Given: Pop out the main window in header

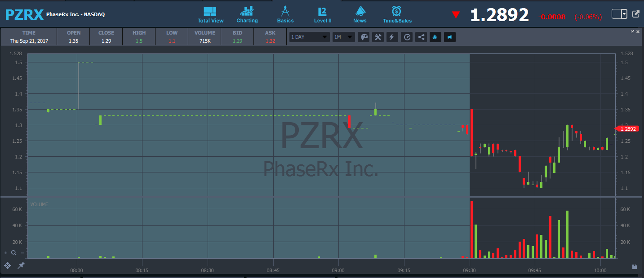Looking at the screenshot, I should (636, 14).
